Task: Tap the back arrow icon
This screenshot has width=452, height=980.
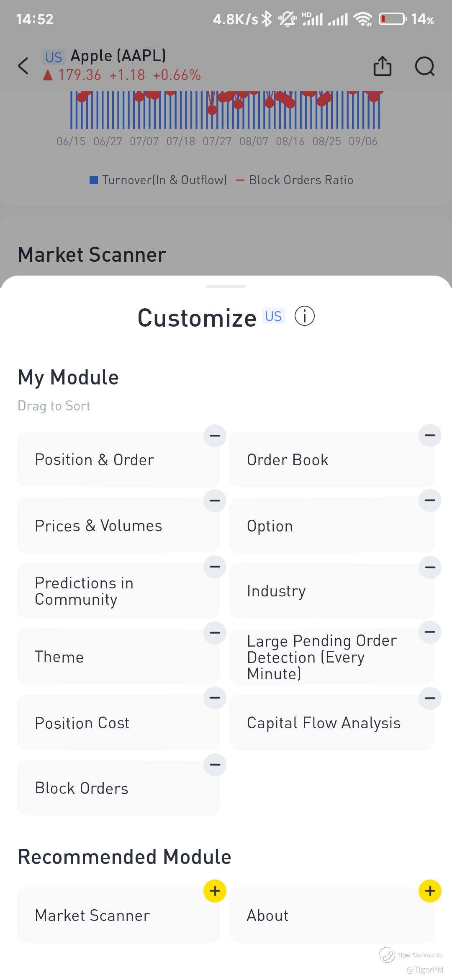Action: click(24, 66)
